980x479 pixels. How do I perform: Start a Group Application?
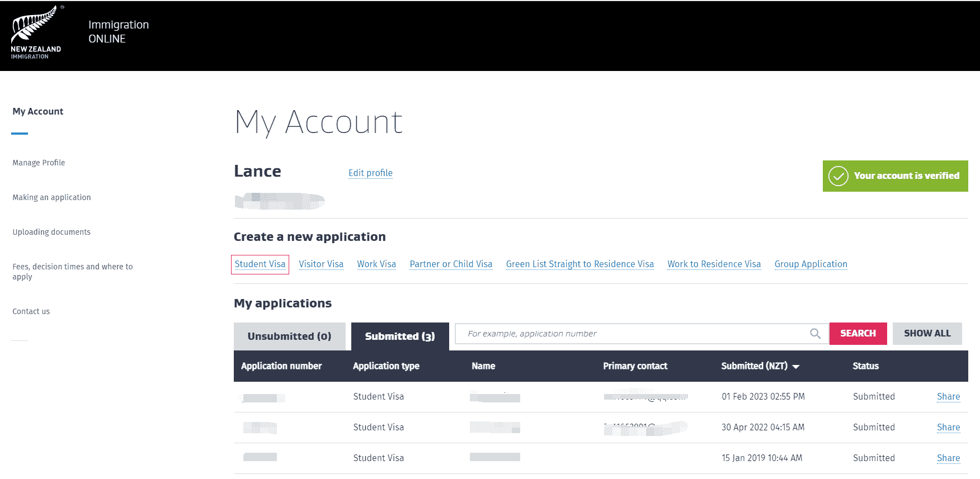click(x=811, y=264)
